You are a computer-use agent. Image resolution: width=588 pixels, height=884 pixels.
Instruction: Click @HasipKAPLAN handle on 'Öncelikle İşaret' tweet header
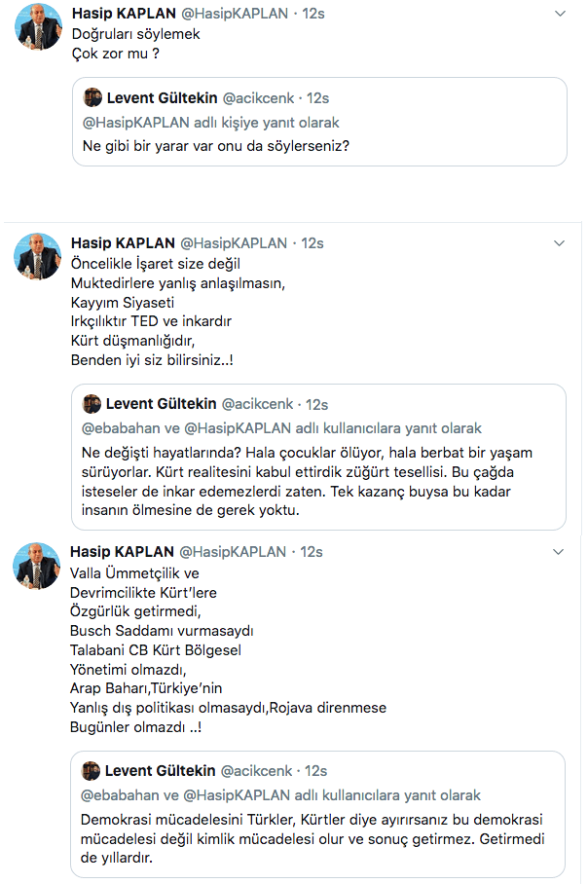pyautogui.click(x=235, y=243)
